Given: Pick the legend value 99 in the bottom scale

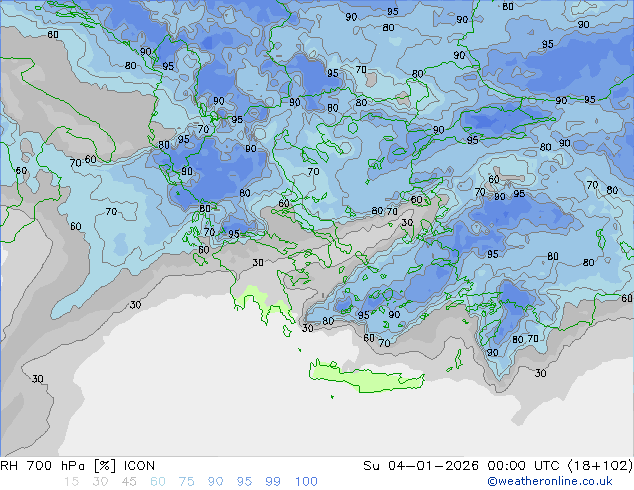Looking at the screenshot, I should point(273,482).
